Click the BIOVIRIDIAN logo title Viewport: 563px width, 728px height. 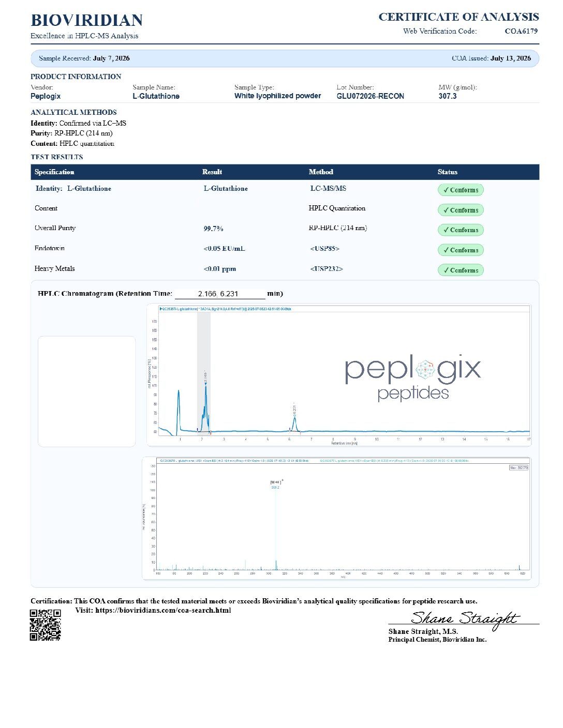click(x=87, y=20)
